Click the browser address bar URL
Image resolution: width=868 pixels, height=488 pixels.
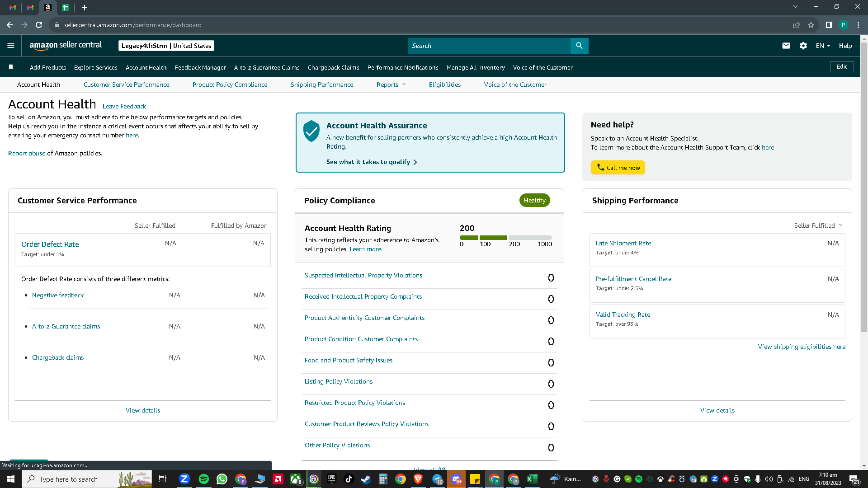(x=133, y=25)
